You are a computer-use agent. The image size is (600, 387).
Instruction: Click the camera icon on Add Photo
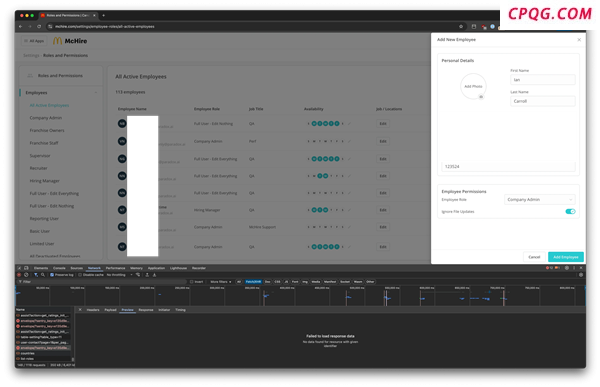click(481, 97)
